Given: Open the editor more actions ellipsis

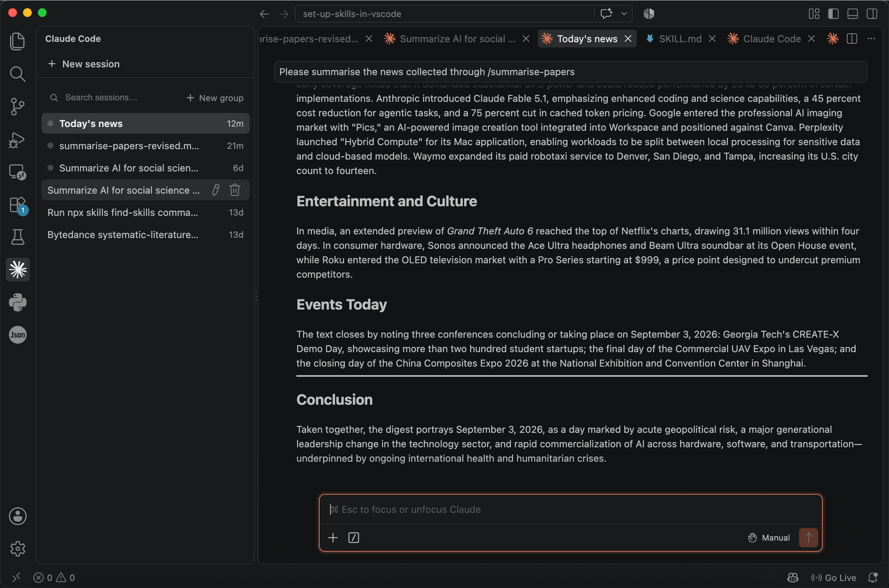Looking at the screenshot, I should tap(871, 39).
